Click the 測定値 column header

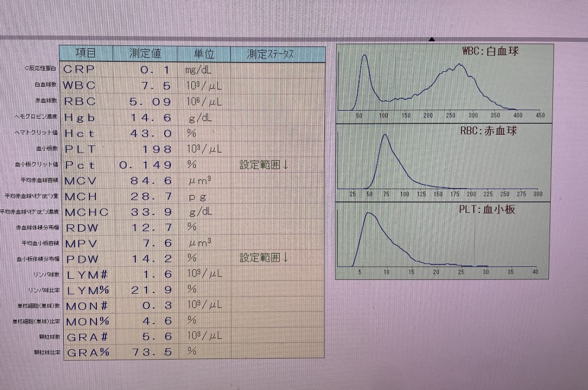pyautogui.click(x=145, y=53)
